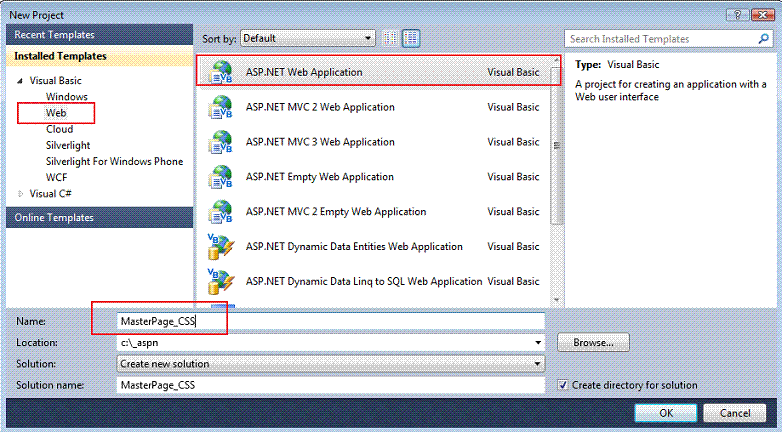Click the ASP.NET MVC 2 Empty Web Application icon

pos(220,212)
